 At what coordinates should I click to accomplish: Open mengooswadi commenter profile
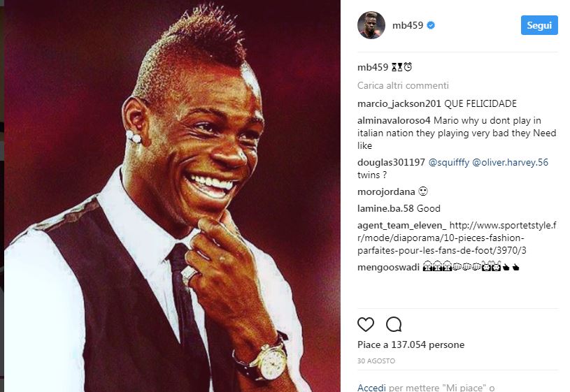(x=388, y=267)
